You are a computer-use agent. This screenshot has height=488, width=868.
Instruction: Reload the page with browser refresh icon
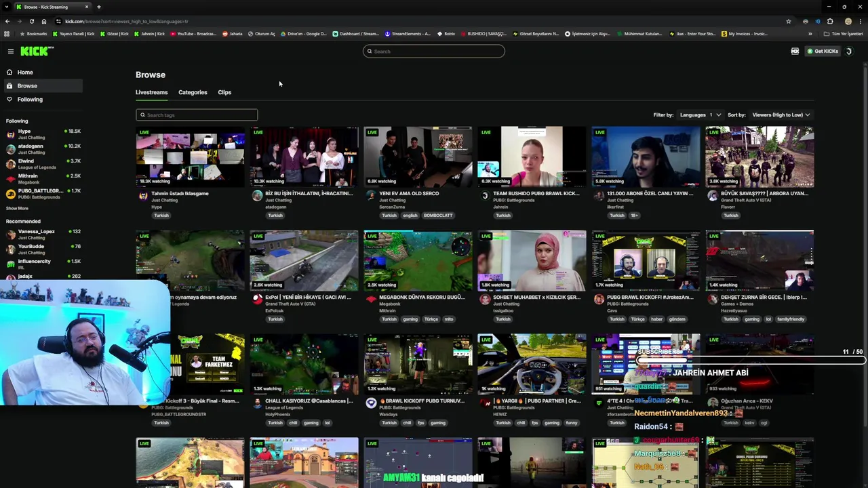coord(32,21)
